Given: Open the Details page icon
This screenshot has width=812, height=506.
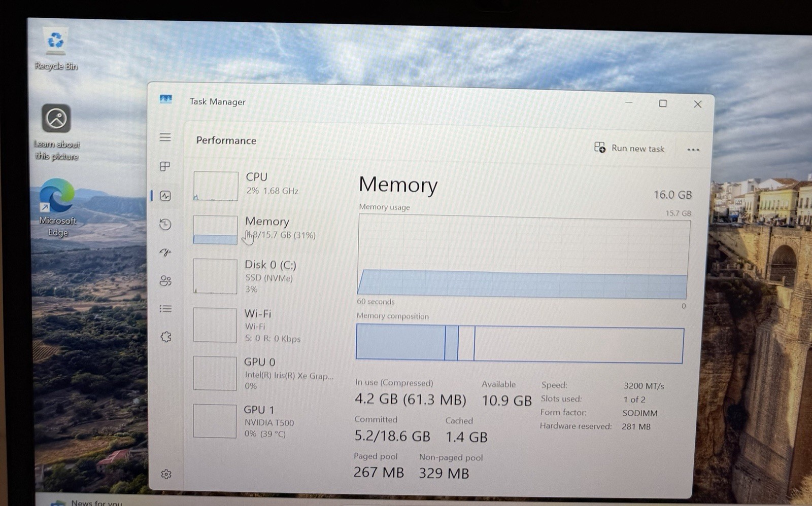Looking at the screenshot, I should [165, 308].
